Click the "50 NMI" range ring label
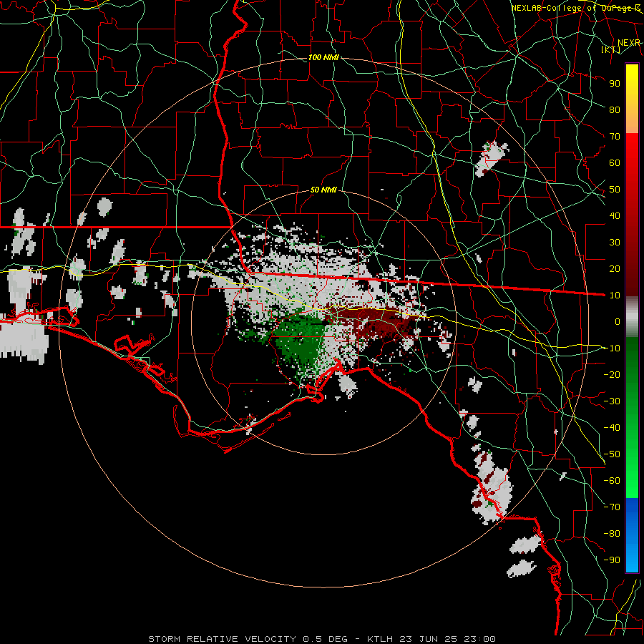Image resolution: width=644 pixels, height=644 pixels. coord(323,190)
